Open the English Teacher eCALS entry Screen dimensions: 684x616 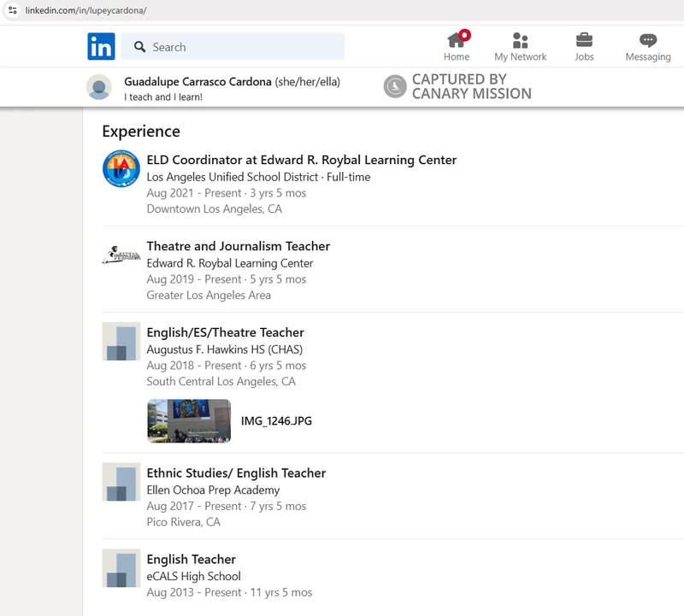pyautogui.click(x=191, y=560)
